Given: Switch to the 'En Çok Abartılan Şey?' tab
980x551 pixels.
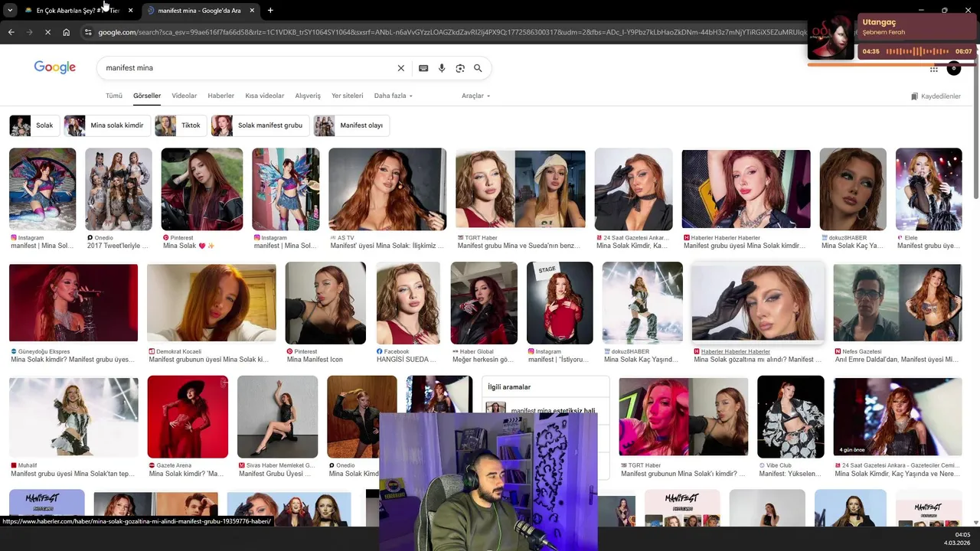Looking at the screenshot, I should point(77,10).
